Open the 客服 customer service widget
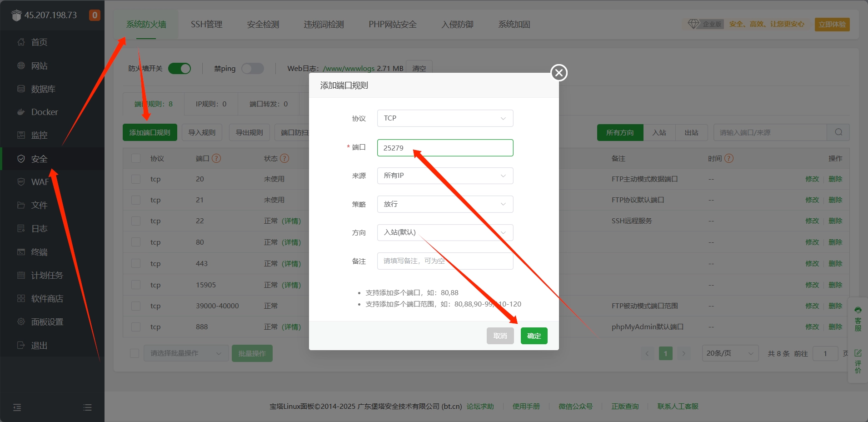Screen dimensions: 868x422 [858, 320]
